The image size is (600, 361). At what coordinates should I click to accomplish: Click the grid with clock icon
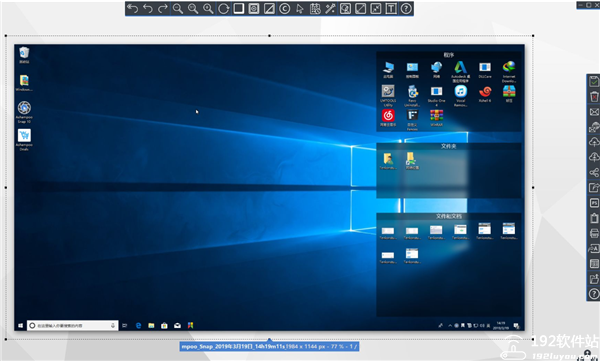(315, 8)
